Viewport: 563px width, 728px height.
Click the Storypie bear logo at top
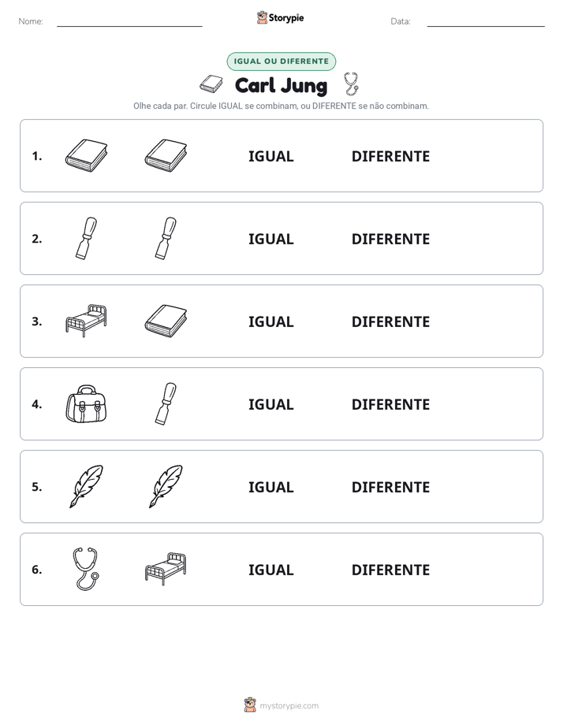[262, 17]
